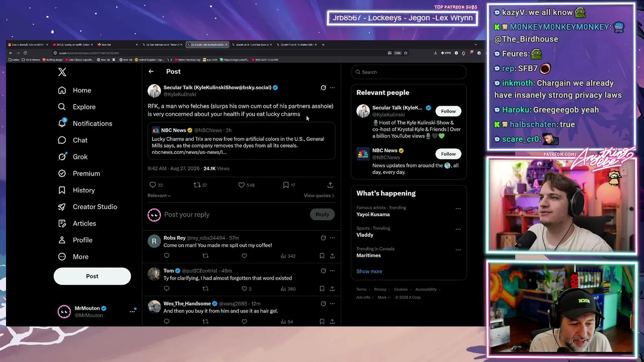The image size is (644, 362).
Task: Share Tom's comment
Action: 332,289
